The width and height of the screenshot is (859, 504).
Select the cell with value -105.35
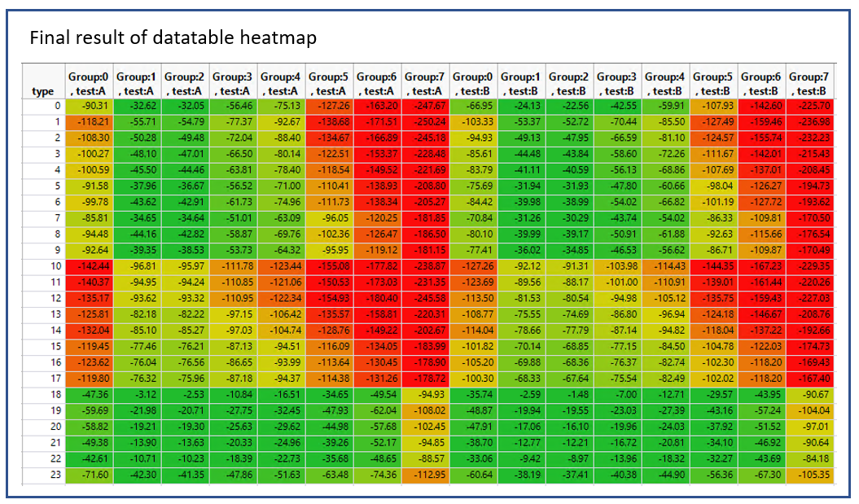[x=809, y=473]
